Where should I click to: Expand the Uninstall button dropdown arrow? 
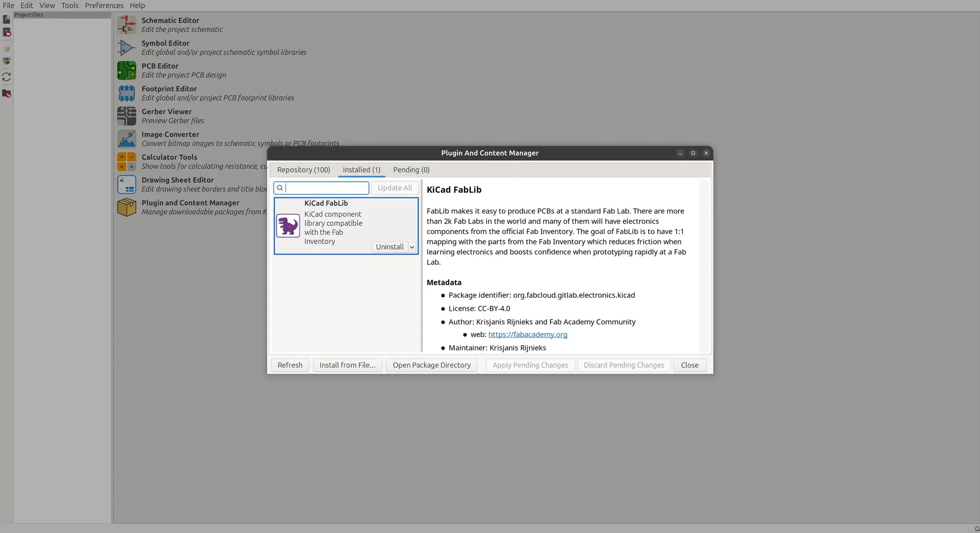(412, 247)
